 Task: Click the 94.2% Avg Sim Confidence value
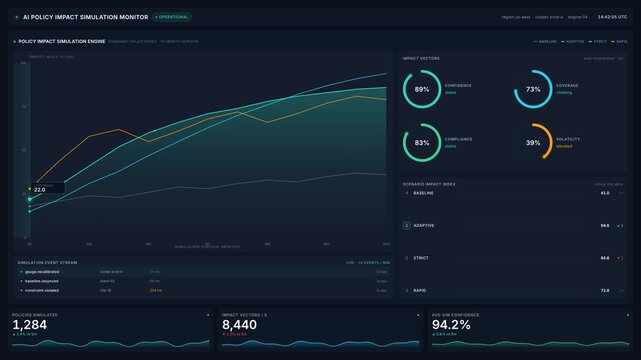[x=451, y=325]
